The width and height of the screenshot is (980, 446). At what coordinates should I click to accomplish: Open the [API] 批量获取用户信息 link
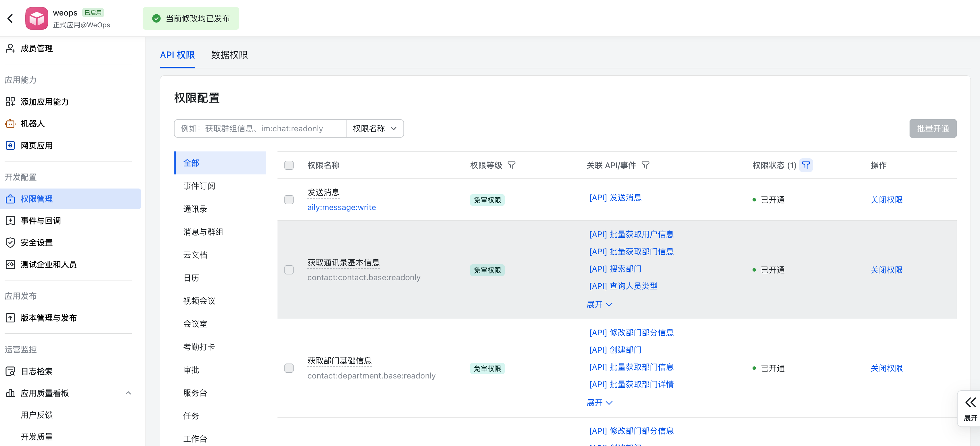pyautogui.click(x=631, y=234)
